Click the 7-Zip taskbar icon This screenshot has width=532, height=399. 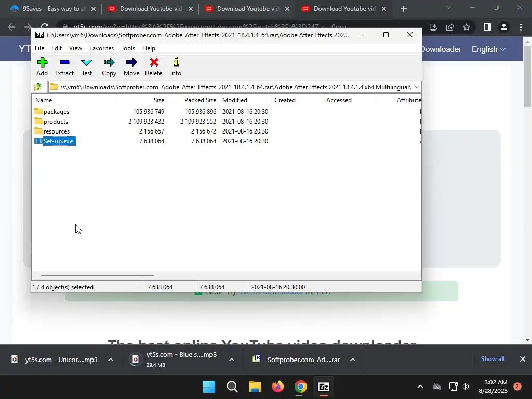coord(324,387)
